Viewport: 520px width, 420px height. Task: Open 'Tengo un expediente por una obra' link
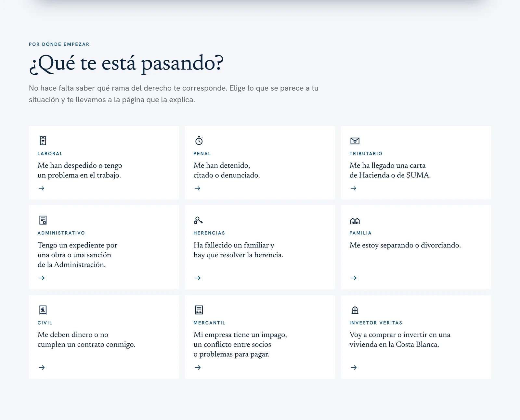77,255
